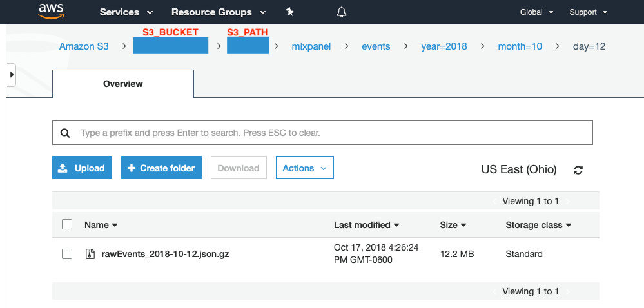Select the Overview tab
Screen dimensions: 644x308
123,84
